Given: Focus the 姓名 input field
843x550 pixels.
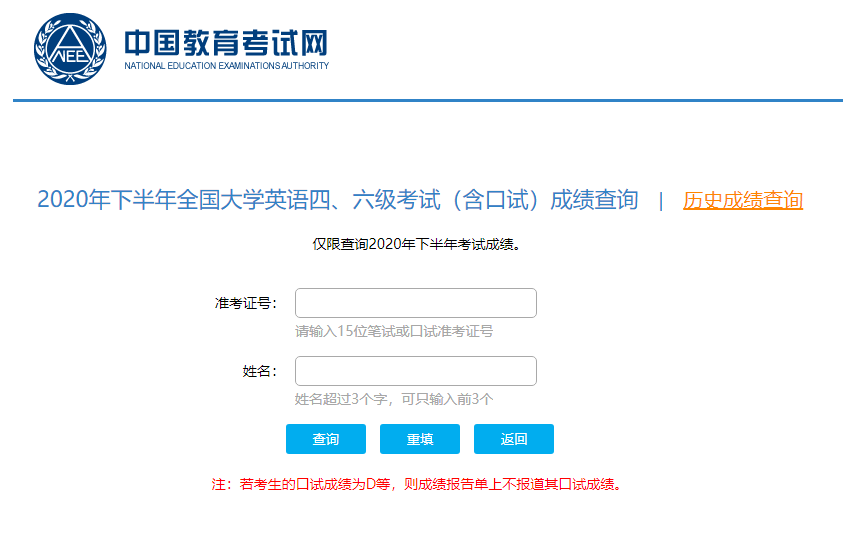Looking at the screenshot, I should (415, 371).
